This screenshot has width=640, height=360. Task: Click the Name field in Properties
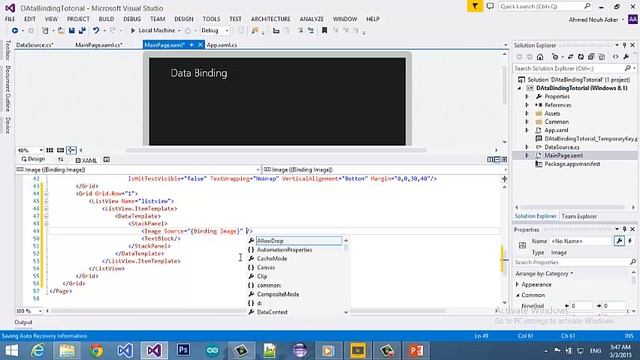[581, 241]
